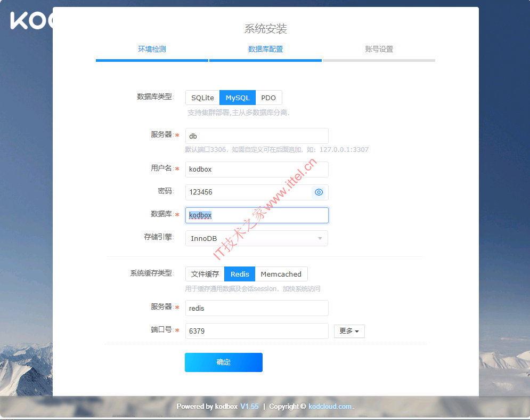Open the V1.55 version link

[x=249, y=407]
